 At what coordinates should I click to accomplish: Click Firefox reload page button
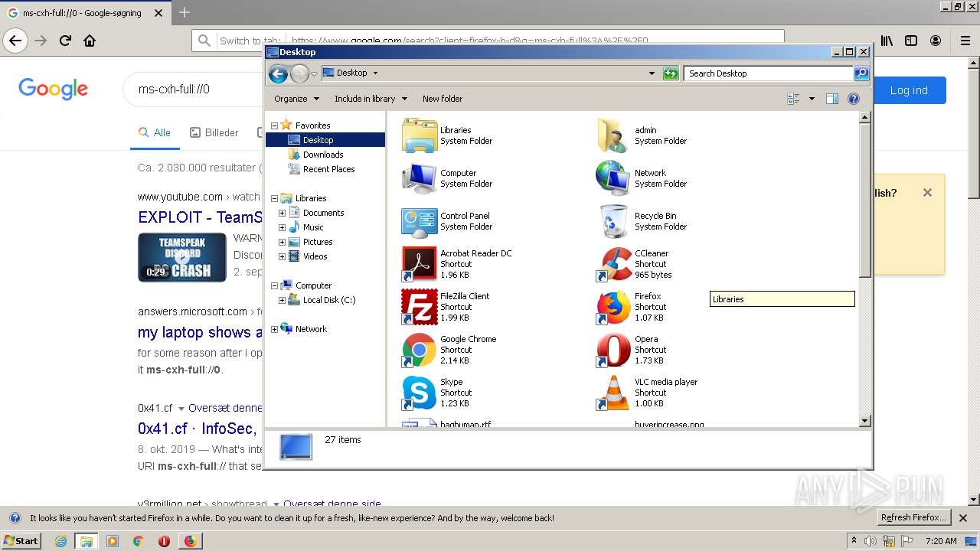(x=65, y=41)
